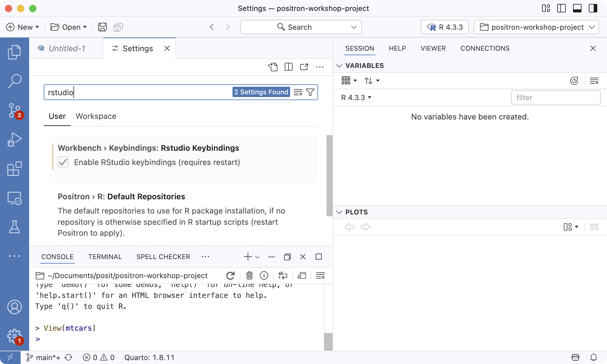Open Source Control view with 2 changes
Image resolution: width=607 pixels, height=364 pixels.
pos(14,110)
